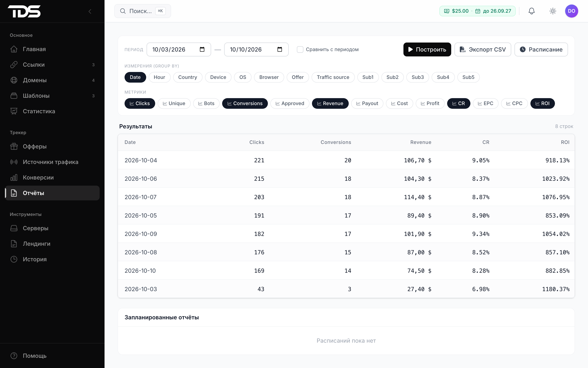This screenshot has width=588, height=368.
Task: Open Конверсии page
Action: (52, 178)
